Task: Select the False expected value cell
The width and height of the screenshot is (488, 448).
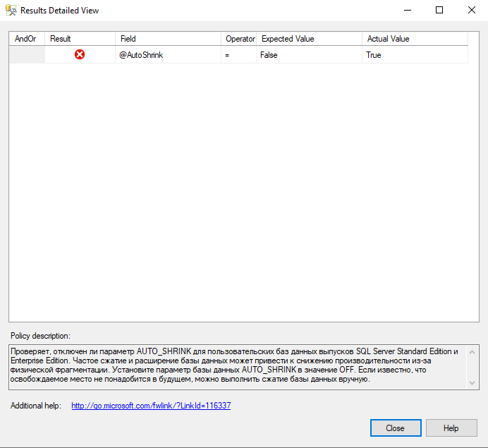Action: pyautogui.click(x=309, y=55)
